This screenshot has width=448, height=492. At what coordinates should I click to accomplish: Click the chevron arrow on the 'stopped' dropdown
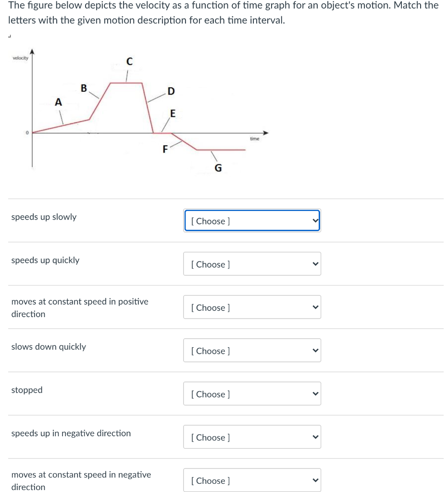coord(315,394)
